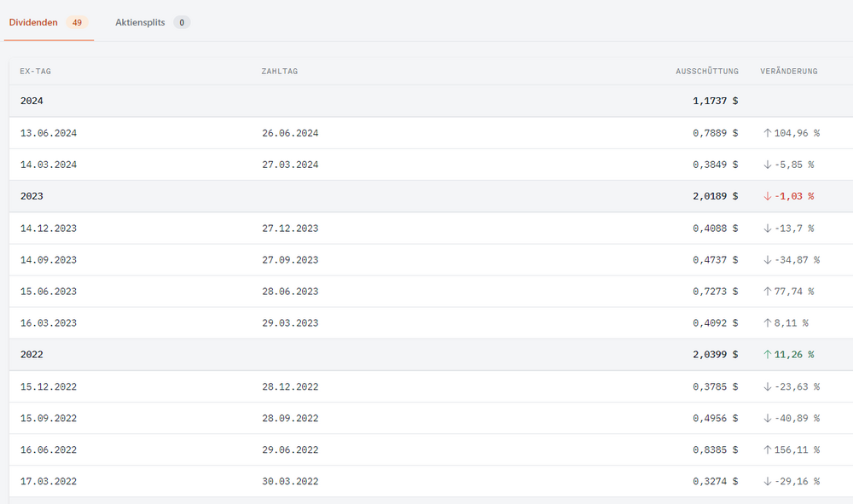
Task: Click the down arrow beside -40,89 %
Action: click(x=768, y=419)
